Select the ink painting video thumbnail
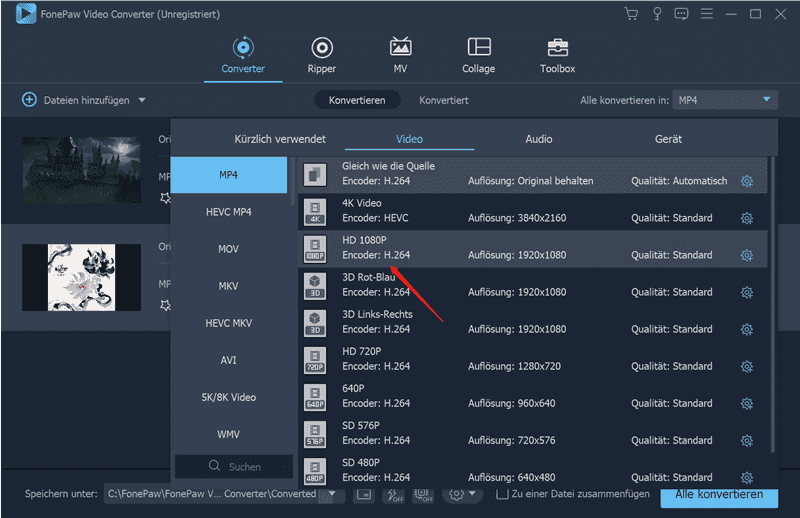Viewport: 800px width, 518px height. click(x=82, y=277)
